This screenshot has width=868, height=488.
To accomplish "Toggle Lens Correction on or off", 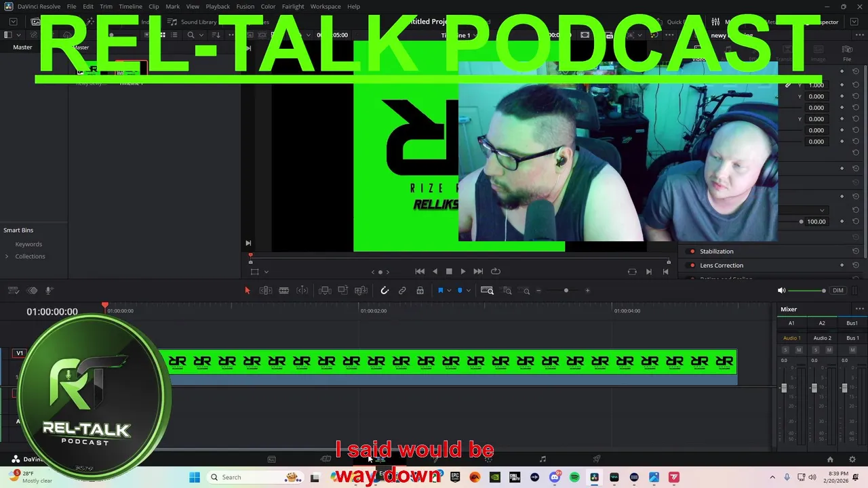I will click(x=692, y=266).
